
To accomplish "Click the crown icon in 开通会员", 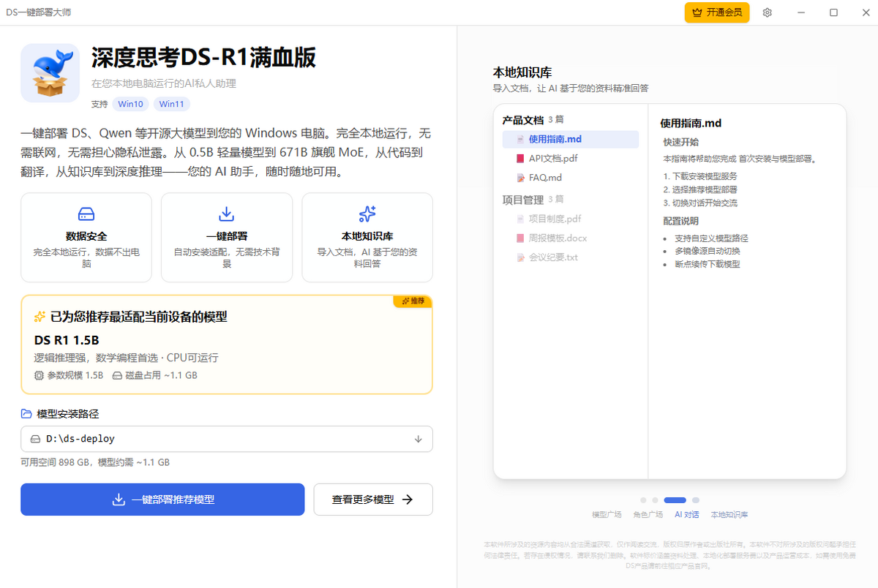I will point(697,12).
